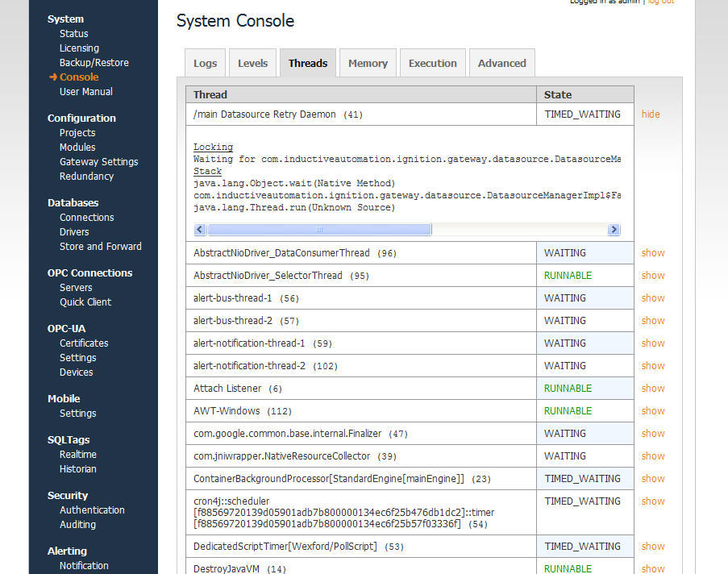Click RUNNABLE state of Attach Listener
The image size is (728, 574).
pos(568,389)
